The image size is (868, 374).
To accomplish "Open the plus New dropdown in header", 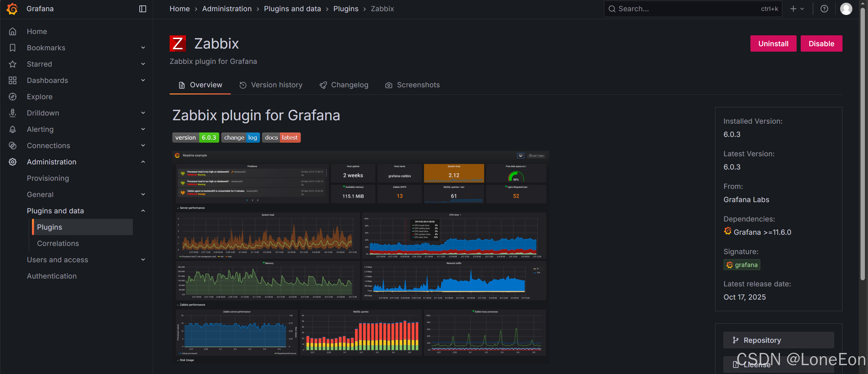I will pyautogui.click(x=797, y=9).
